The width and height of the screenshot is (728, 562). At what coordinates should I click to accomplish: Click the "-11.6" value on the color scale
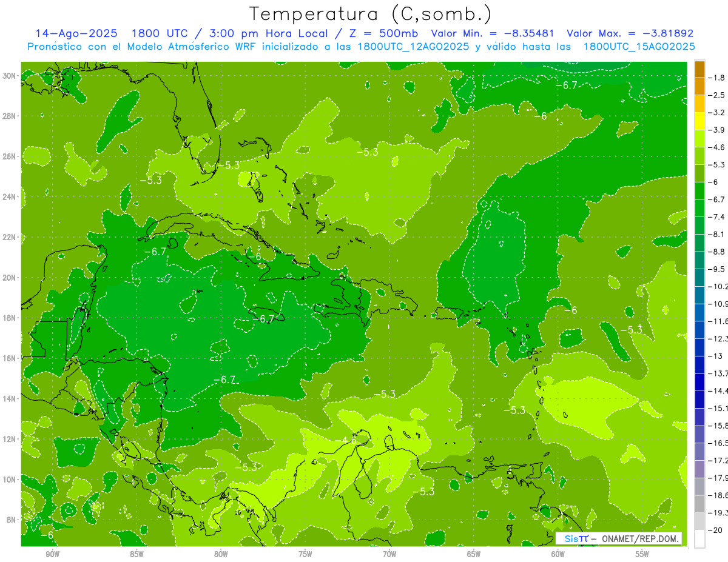(718, 321)
